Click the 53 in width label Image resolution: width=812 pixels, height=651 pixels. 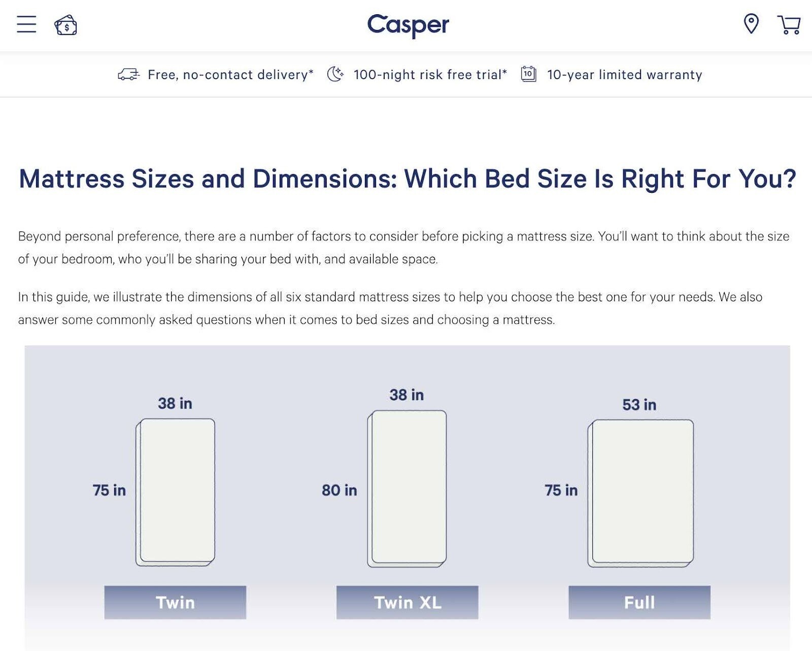[x=639, y=404]
